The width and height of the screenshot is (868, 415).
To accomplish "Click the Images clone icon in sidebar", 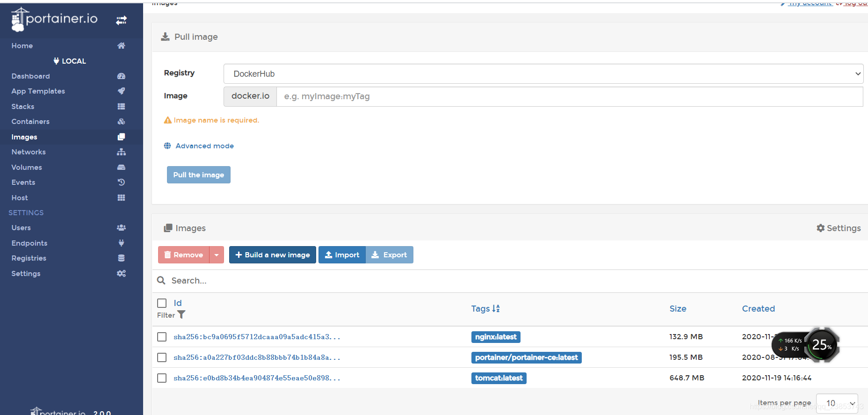I will click(121, 137).
